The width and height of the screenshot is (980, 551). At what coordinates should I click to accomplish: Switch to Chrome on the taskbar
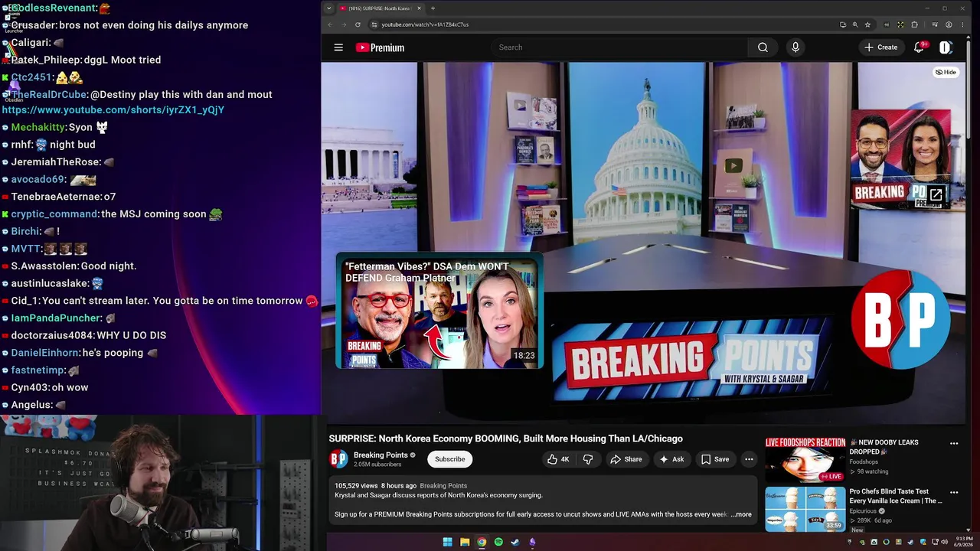(482, 542)
